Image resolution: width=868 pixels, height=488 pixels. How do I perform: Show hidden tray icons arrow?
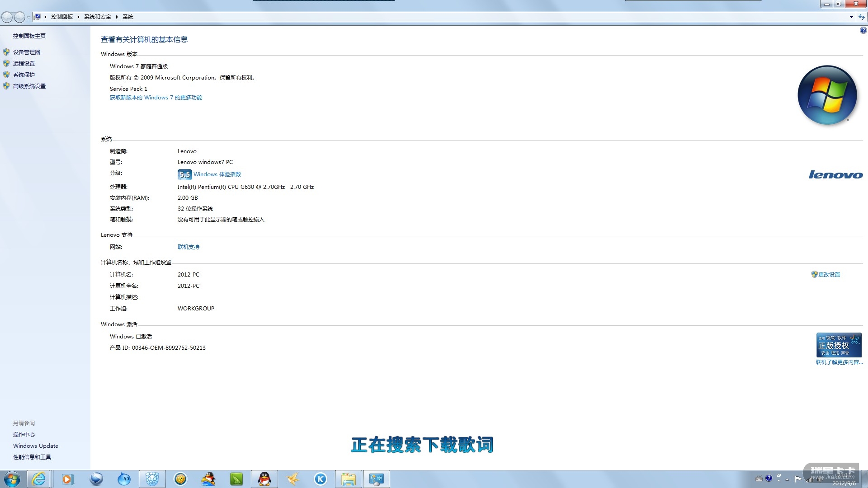point(787,479)
